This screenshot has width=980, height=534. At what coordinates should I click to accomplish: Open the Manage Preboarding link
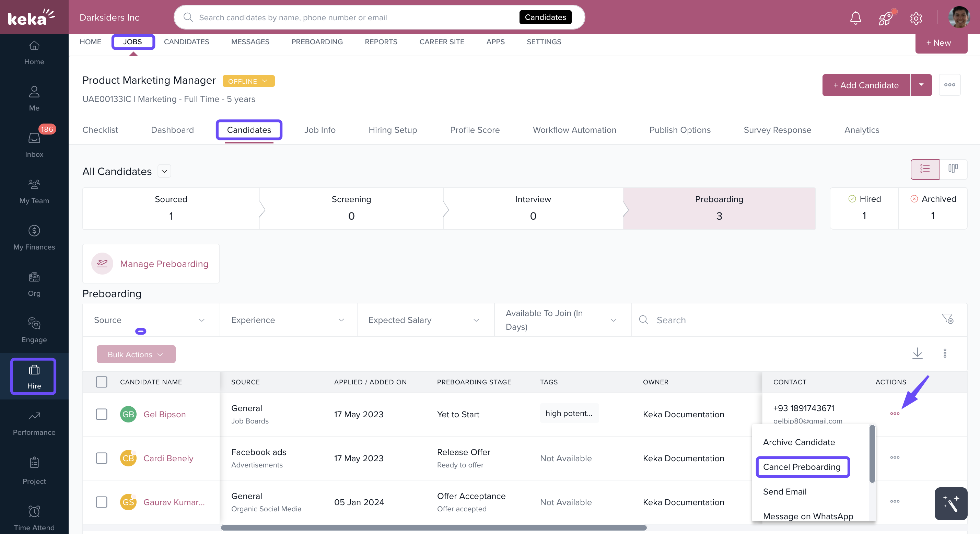(164, 264)
